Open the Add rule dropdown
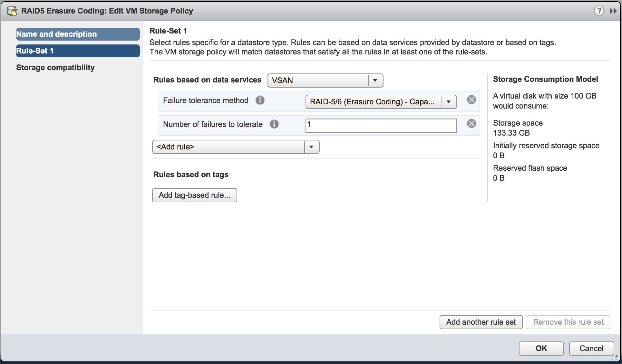 point(311,147)
